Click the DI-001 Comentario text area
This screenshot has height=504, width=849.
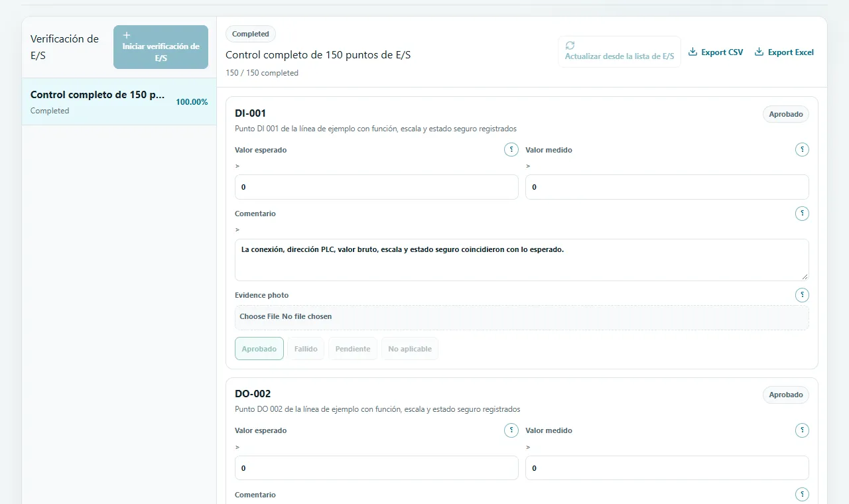coord(522,260)
